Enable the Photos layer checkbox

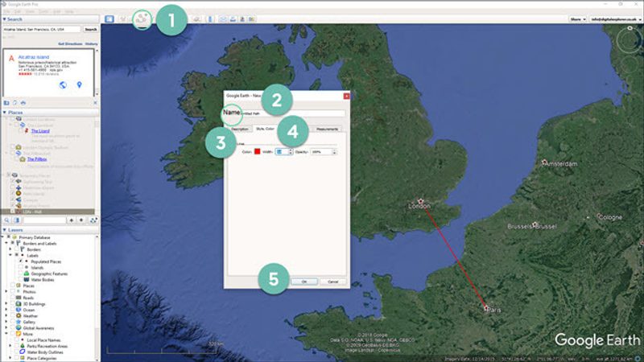[x=13, y=291]
